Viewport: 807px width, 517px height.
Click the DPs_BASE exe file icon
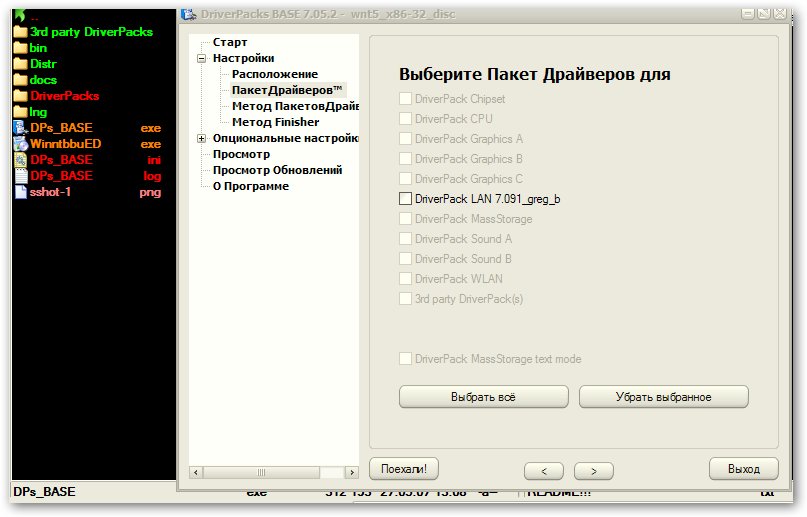[x=20, y=128]
